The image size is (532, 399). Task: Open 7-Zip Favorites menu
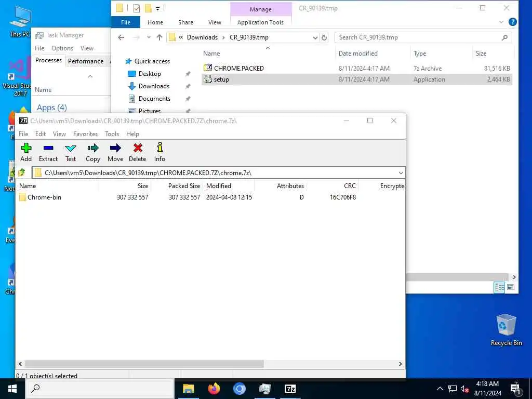click(86, 134)
